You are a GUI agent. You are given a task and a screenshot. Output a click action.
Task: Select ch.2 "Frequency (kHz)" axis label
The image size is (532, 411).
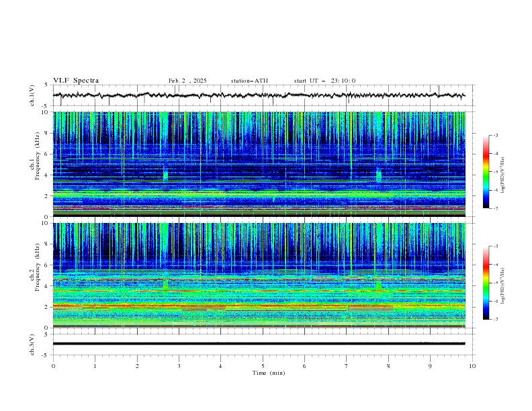tap(38, 267)
